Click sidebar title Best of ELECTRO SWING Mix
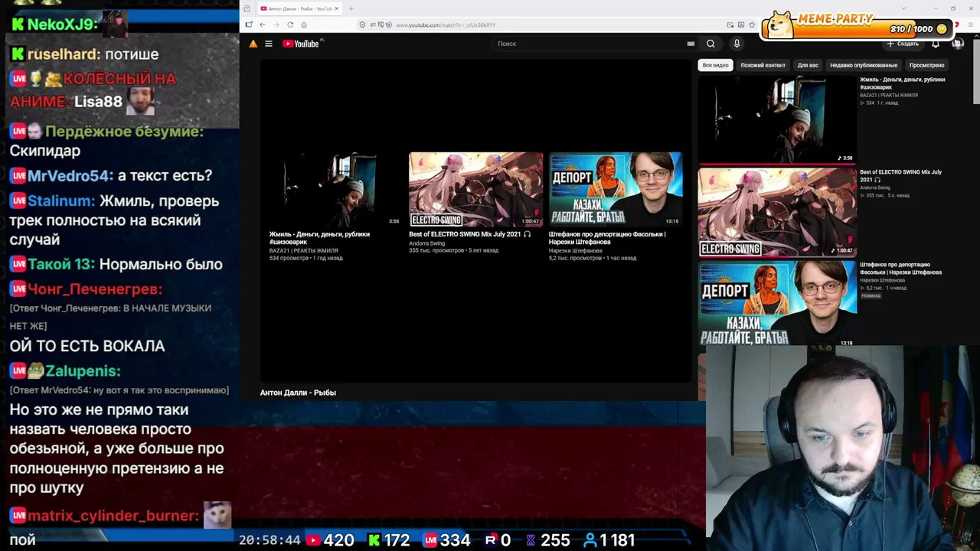This screenshot has width=980, height=551. pos(900,176)
